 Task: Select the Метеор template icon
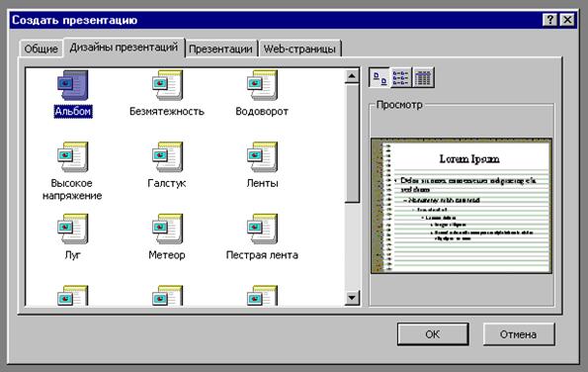(x=167, y=229)
